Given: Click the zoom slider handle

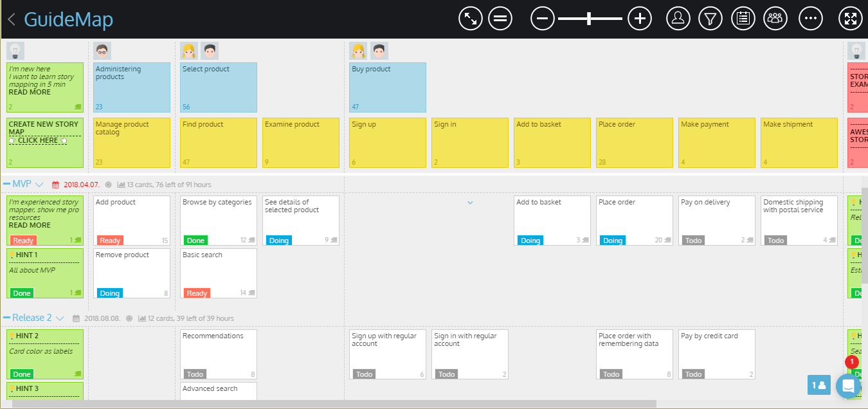Looking at the screenshot, I should pyautogui.click(x=589, y=19).
